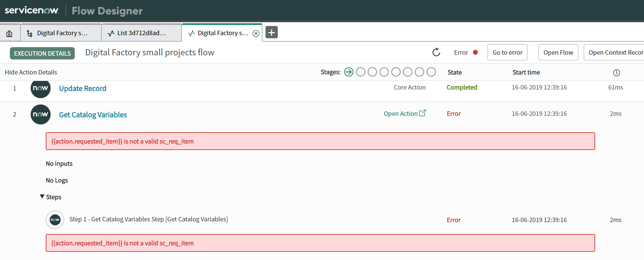Click the Core Action label

tap(410, 87)
